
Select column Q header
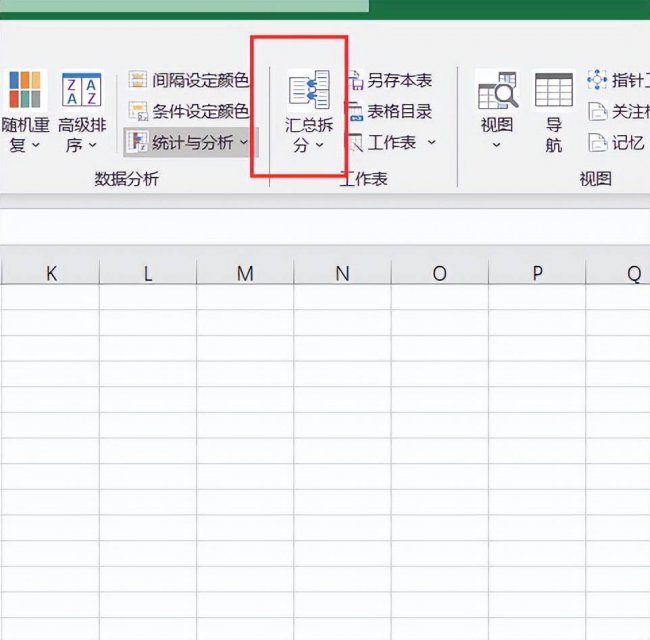click(x=618, y=273)
